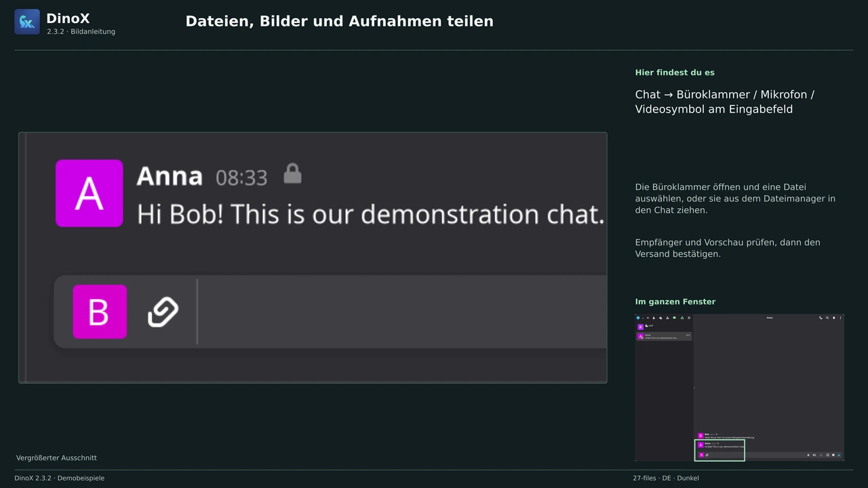Select the Anna conversation row in the thumbnail sidebar
The image size is (868, 488).
point(664,336)
